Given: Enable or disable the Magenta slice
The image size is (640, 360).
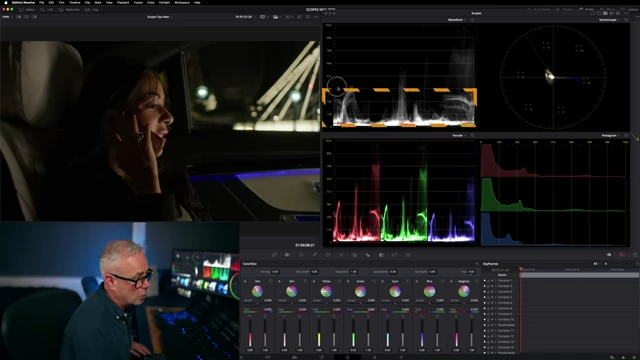Looking at the screenshot, I should click(451, 281).
